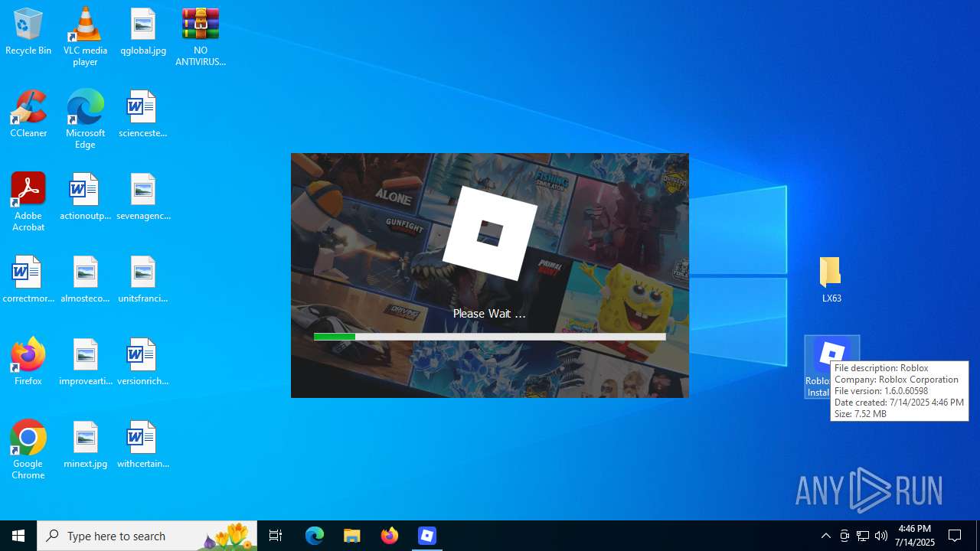Select the NO ANTIVIRUS WinRAR archive icon
Viewport: 980px width, 551px height.
(201, 37)
